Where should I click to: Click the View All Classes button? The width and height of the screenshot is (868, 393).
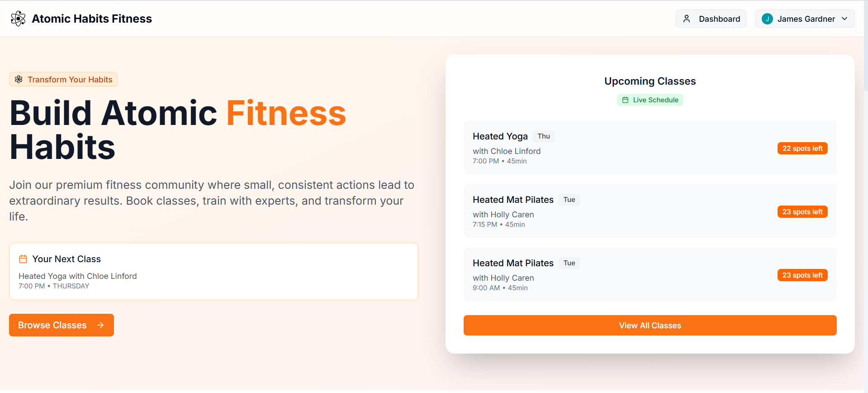coord(650,325)
